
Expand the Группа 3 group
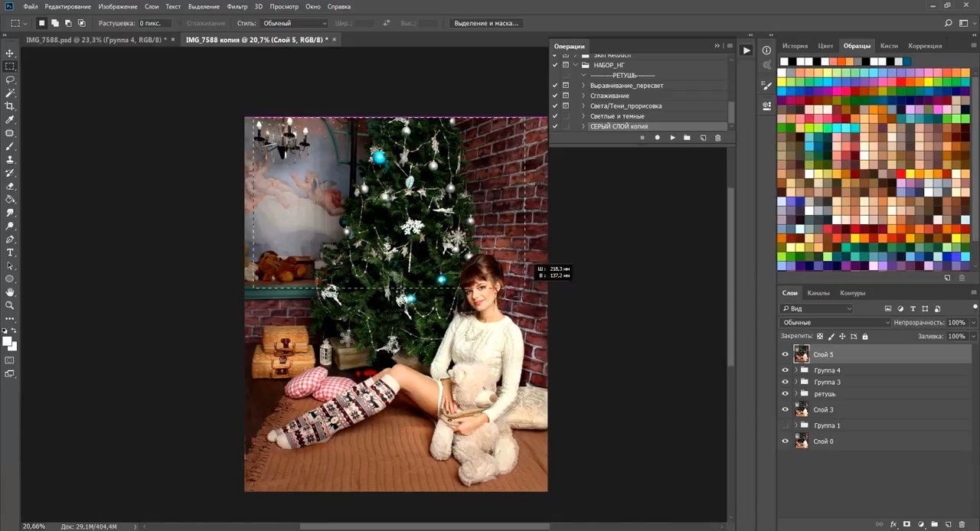(x=796, y=382)
